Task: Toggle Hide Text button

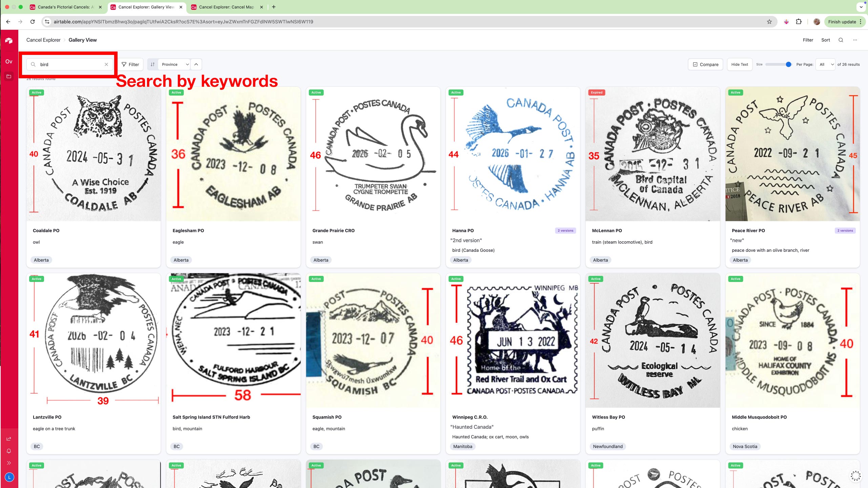Action: 739,64
